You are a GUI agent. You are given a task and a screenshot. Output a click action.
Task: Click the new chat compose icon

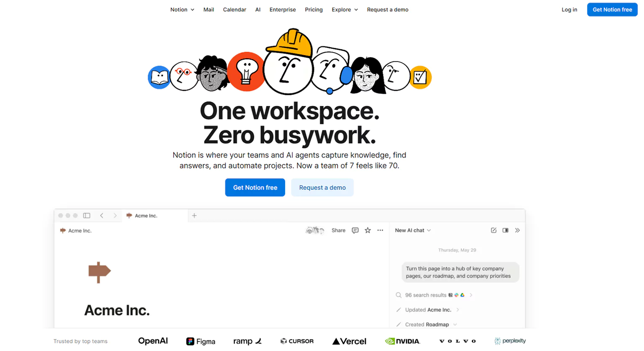[x=493, y=230]
